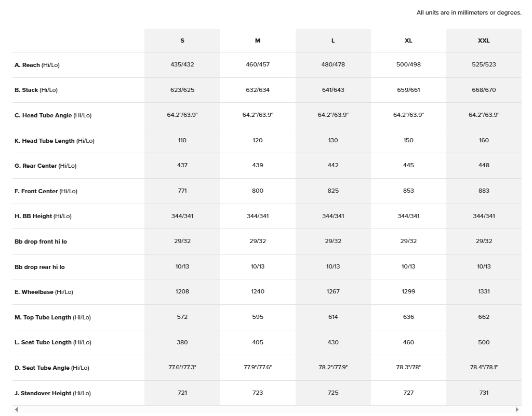Click the G. Rear Center row label
The width and height of the screenshot is (532, 416).
pos(45,166)
